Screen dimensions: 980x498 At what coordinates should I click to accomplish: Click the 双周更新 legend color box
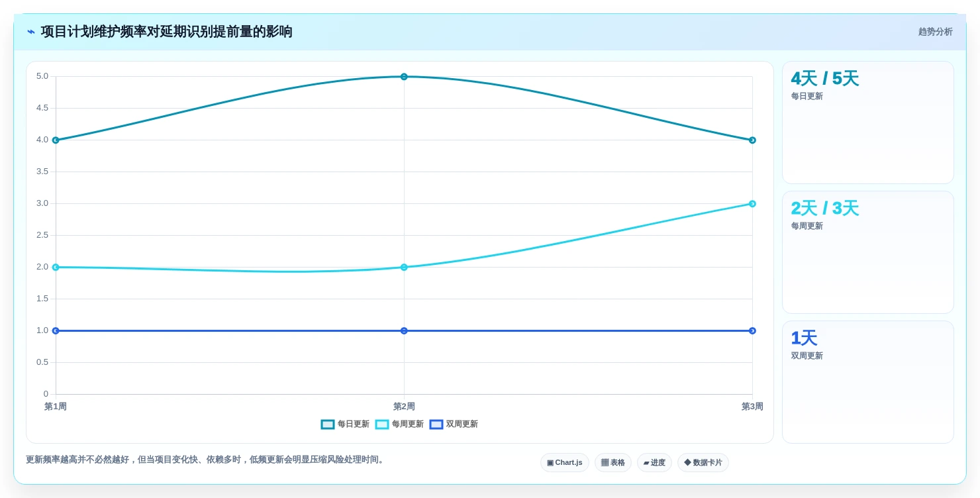click(x=436, y=424)
